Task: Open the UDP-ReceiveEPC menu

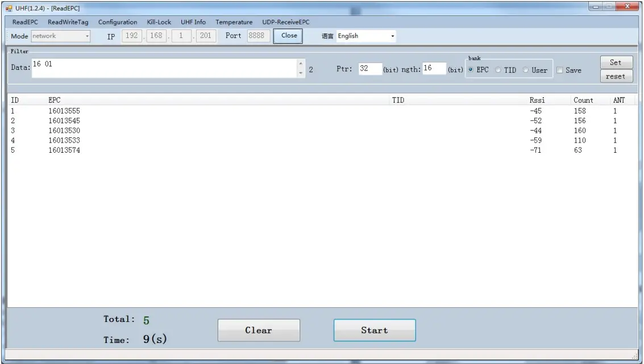Action: point(286,22)
